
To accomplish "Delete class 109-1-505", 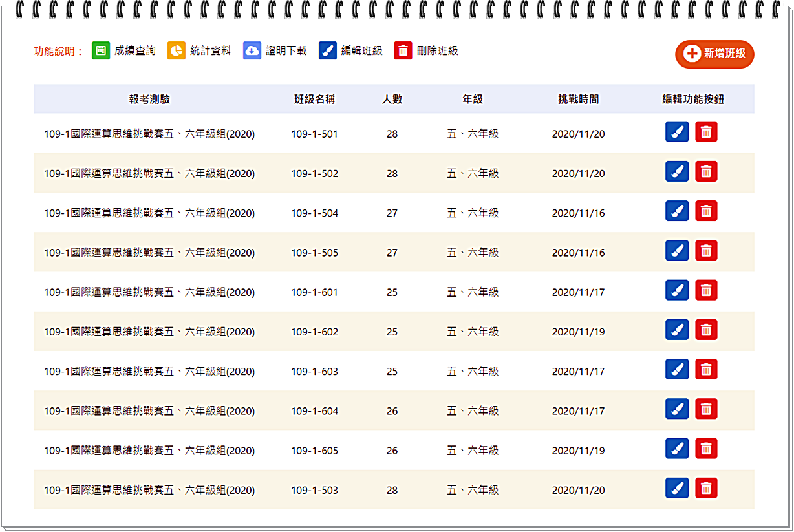I will [706, 250].
